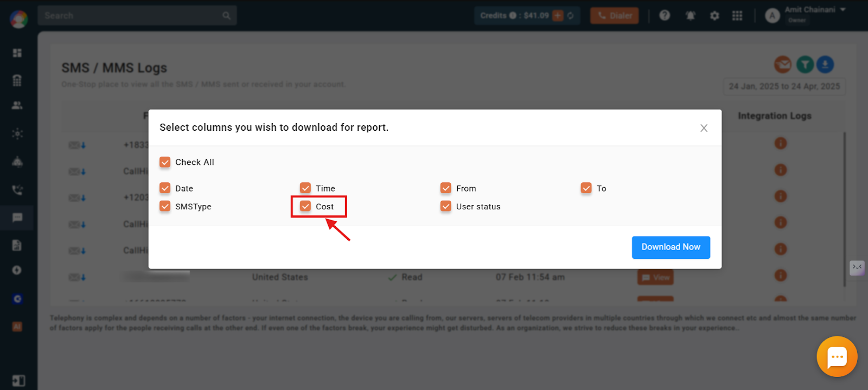Click the incoming SMS icon in the +1833 row
The height and width of the screenshot is (390, 868).
pos(77,145)
